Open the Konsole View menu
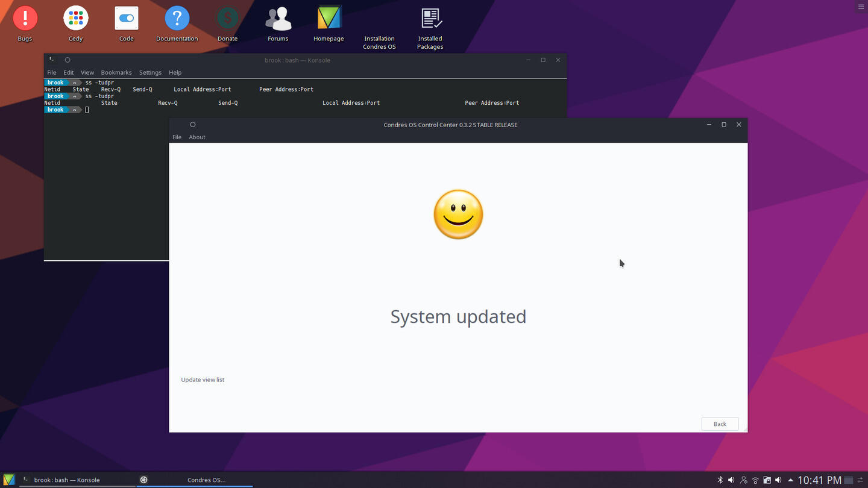The width and height of the screenshot is (868, 488). point(87,72)
